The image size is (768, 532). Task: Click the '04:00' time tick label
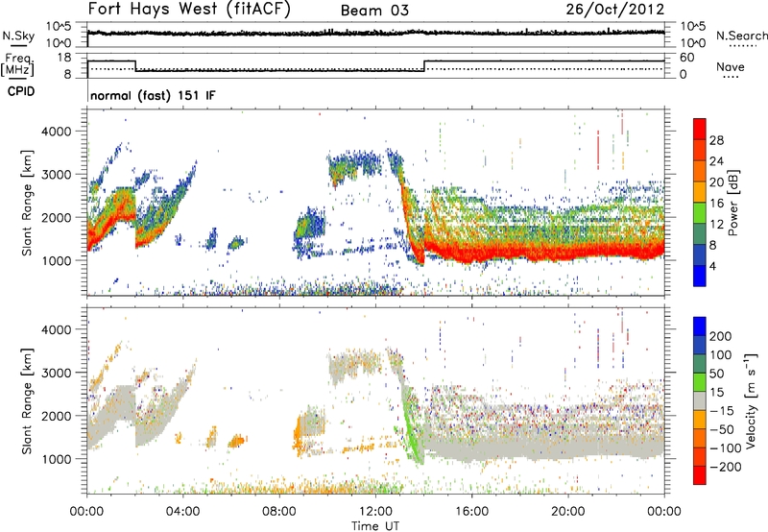[182, 512]
